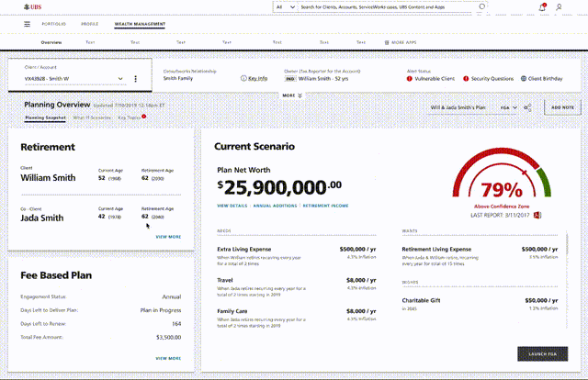Open the account three-dot options menu
588x380 pixels.
coord(135,79)
